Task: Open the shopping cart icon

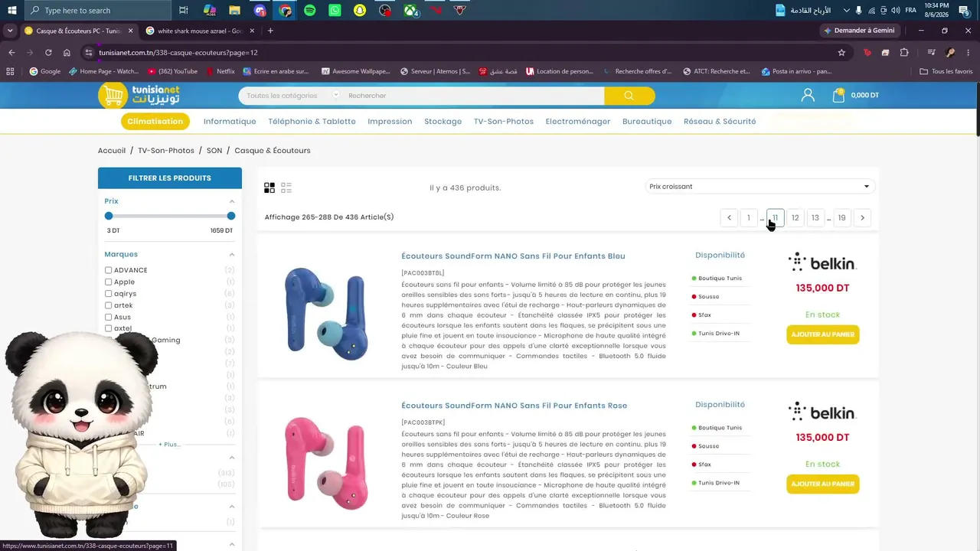Action: (x=838, y=95)
